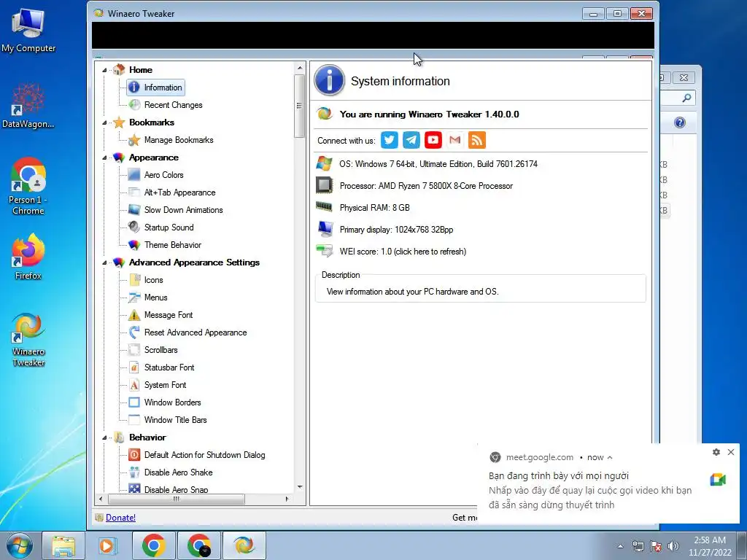The height and width of the screenshot is (560, 747).
Task: Switch to Winaero Tweaker taskbar button
Action: (x=244, y=545)
